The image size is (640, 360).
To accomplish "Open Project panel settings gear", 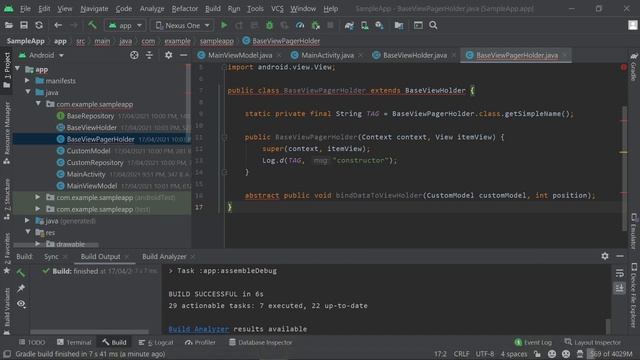I will pyautogui.click(x=168, y=55).
